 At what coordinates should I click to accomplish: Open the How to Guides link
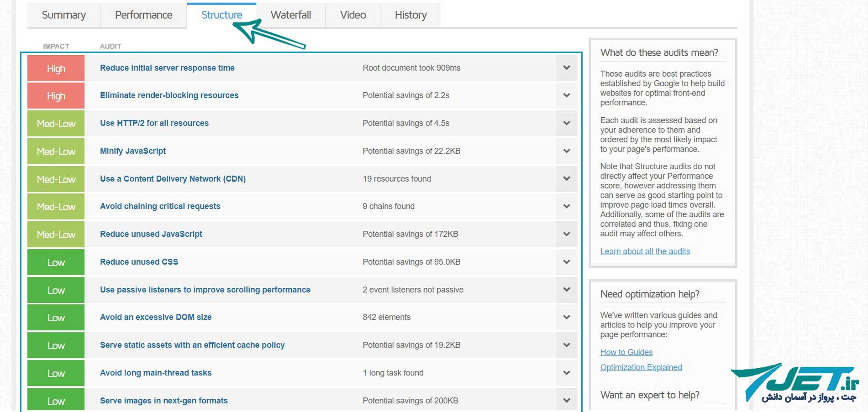click(x=626, y=352)
